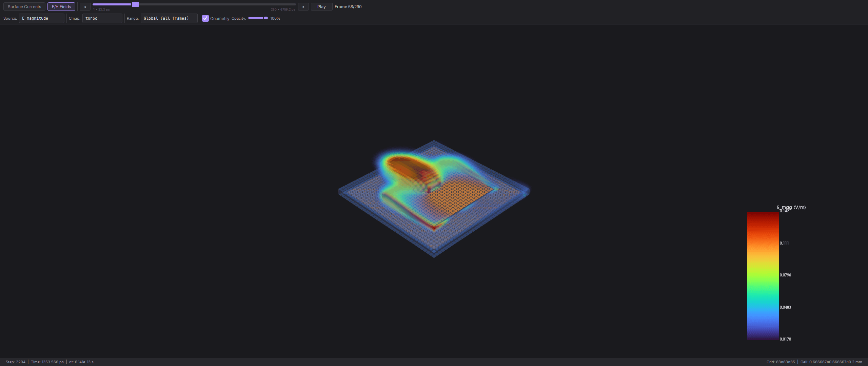Click the frame timeline slider handle
Viewport: 868px width, 366px height.
[x=135, y=4]
